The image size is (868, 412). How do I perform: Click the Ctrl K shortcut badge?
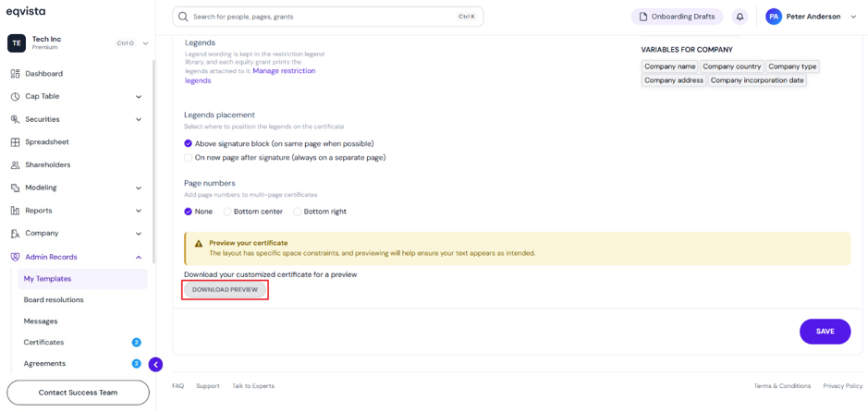tap(467, 17)
